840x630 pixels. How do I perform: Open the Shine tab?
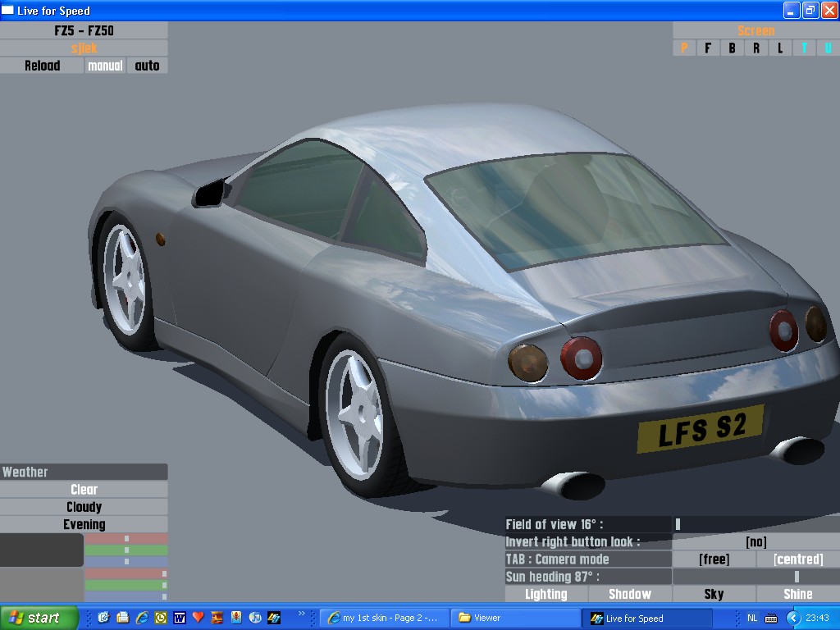click(x=798, y=594)
